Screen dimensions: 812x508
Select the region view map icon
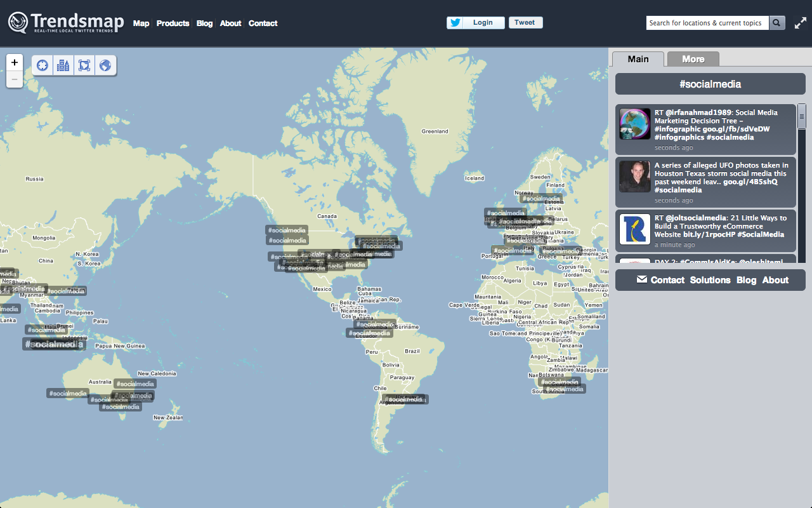tap(84, 65)
